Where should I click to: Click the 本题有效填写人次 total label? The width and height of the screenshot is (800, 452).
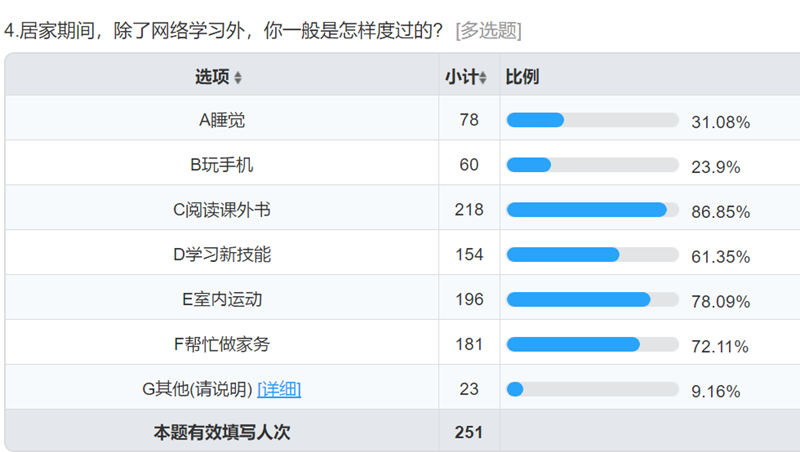[221, 433]
